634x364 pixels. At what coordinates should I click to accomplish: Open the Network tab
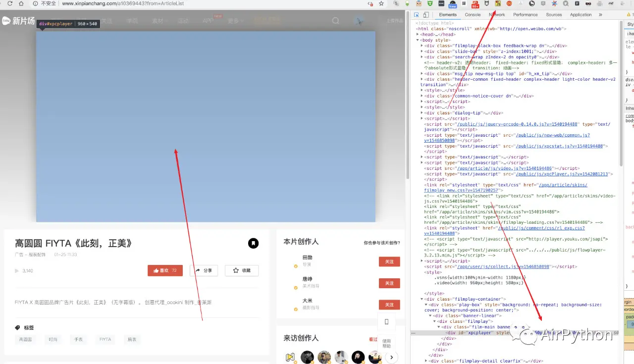(497, 15)
